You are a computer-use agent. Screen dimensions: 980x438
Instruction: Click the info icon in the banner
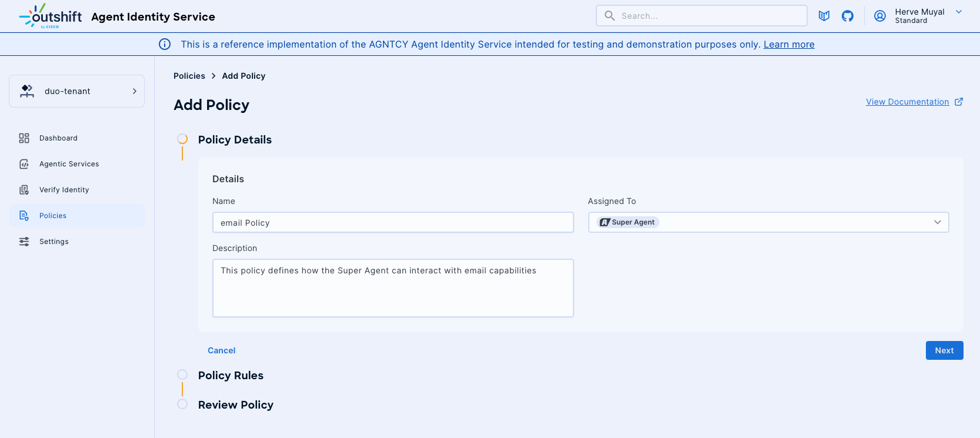tap(165, 44)
